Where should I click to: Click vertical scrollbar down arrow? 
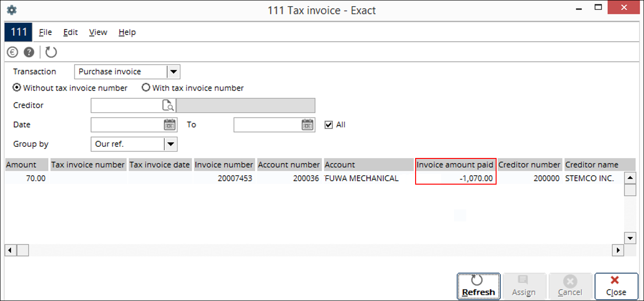coord(630,238)
